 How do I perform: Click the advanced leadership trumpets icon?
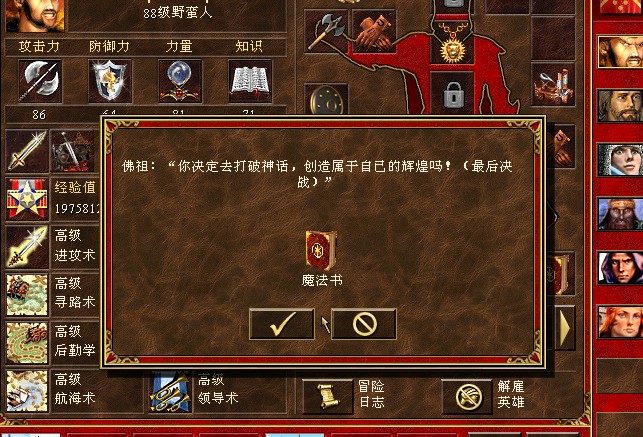pyautogui.click(x=170, y=391)
